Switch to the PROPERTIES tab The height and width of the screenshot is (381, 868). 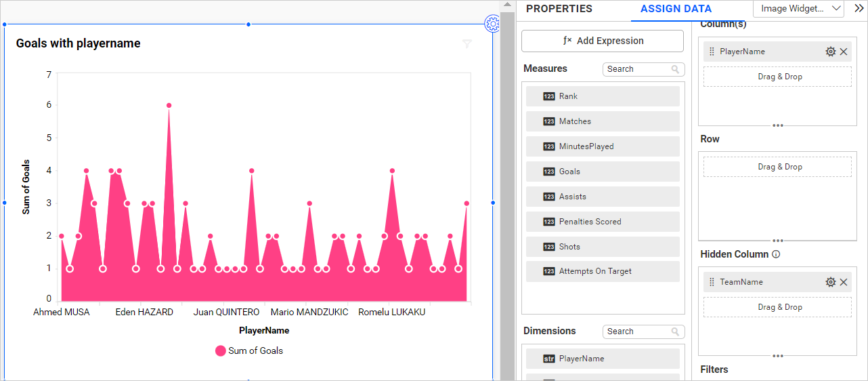pyautogui.click(x=559, y=9)
